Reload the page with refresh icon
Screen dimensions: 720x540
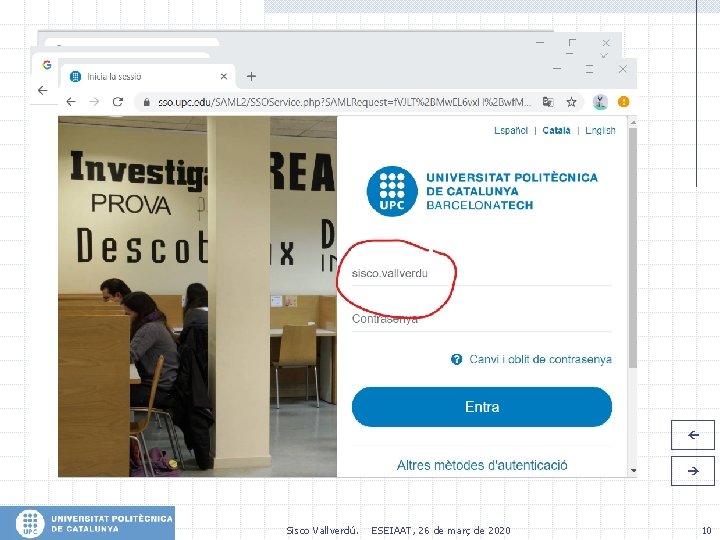tap(118, 101)
